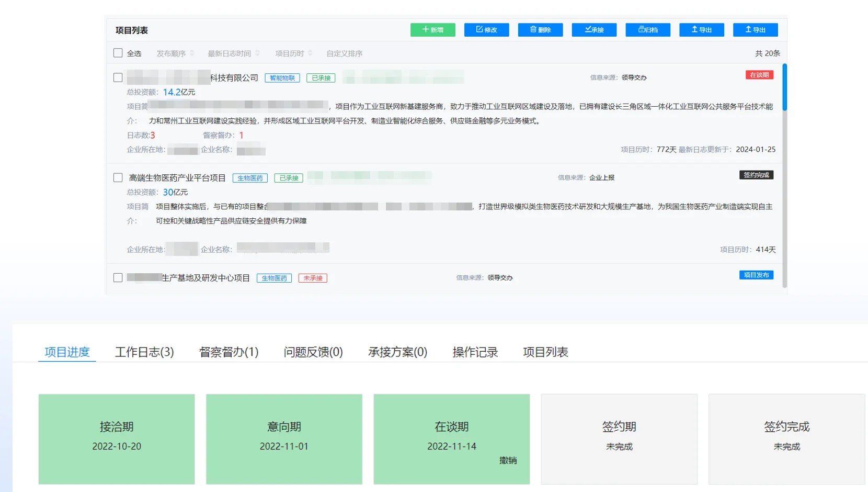Image resolution: width=868 pixels, height=492 pixels.
Task: Click the 督察督办 count 1
Action: pos(241,135)
